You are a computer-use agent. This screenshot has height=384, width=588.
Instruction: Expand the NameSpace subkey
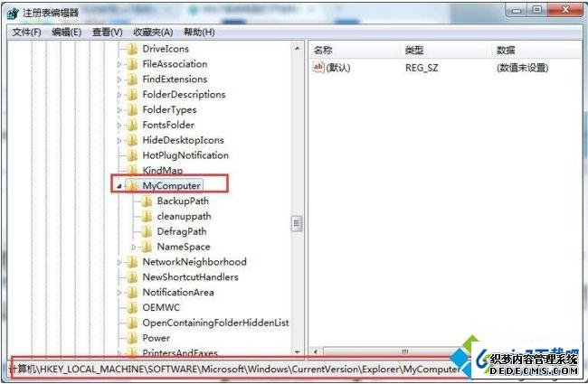(x=134, y=247)
